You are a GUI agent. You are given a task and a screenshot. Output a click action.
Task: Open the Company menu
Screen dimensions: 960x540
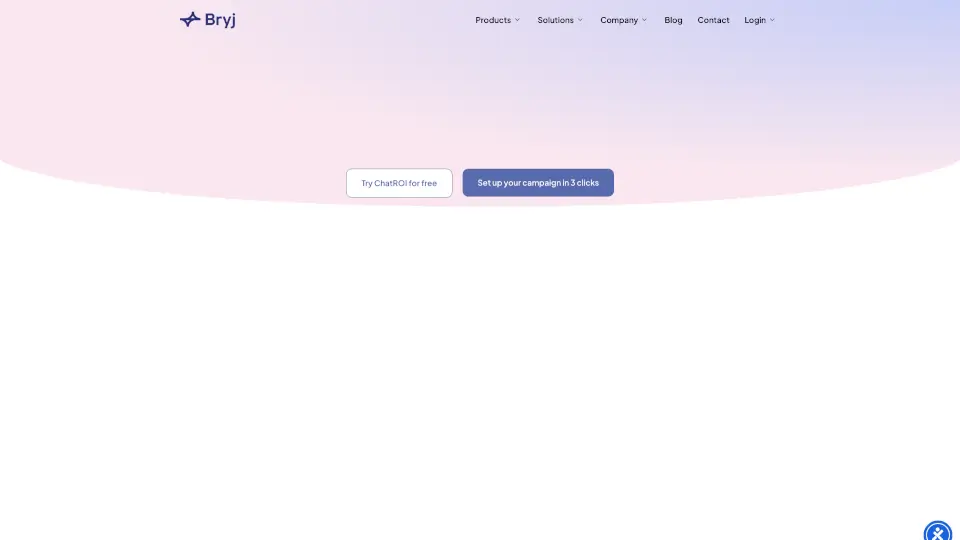pyautogui.click(x=619, y=20)
